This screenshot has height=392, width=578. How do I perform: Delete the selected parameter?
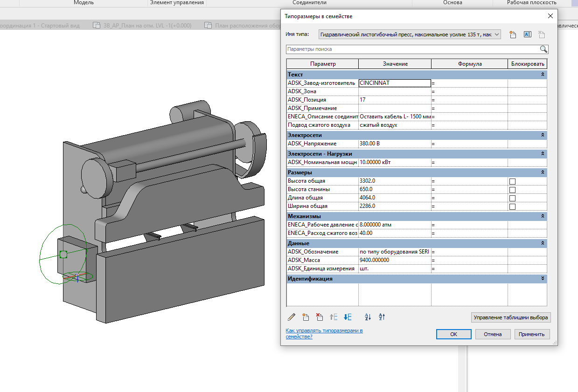(320, 317)
